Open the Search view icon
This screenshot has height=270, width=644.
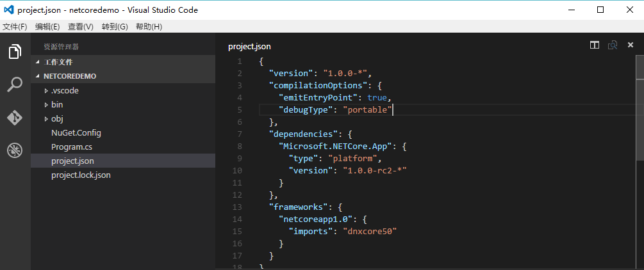[15, 84]
